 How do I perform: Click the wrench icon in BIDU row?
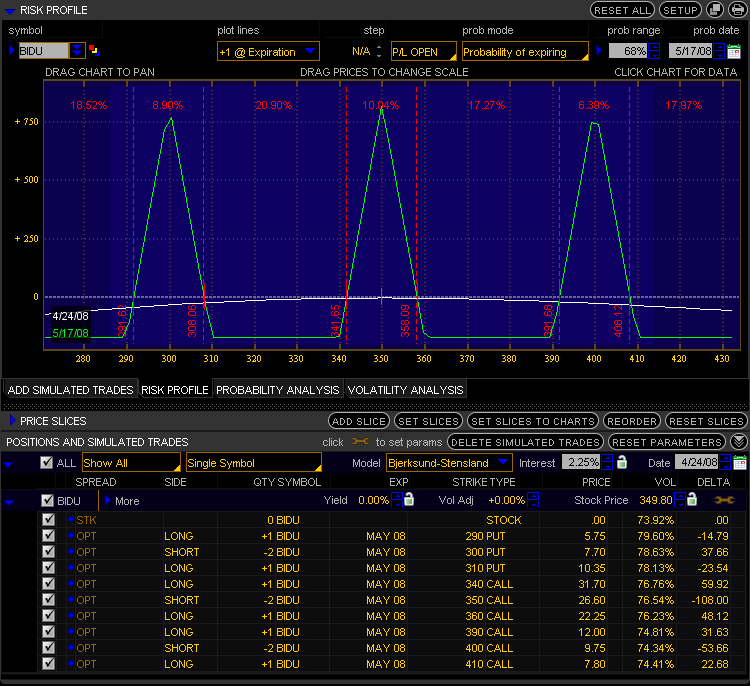[x=724, y=500]
